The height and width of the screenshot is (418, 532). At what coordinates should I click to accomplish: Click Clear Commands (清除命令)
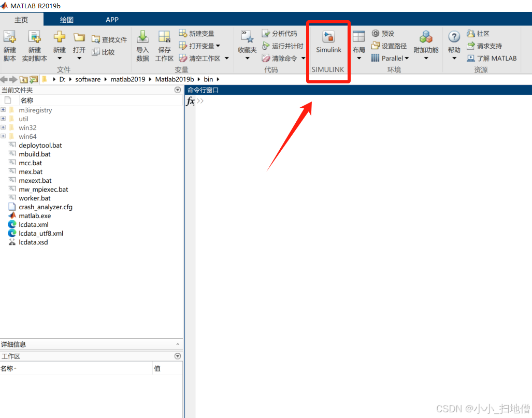pos(280,58)
